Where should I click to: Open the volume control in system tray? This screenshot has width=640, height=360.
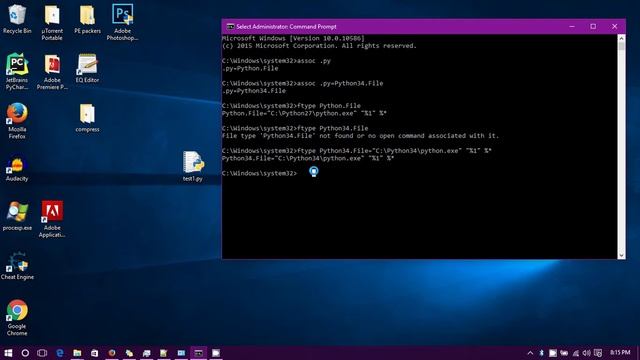click(x=587, y=353)
